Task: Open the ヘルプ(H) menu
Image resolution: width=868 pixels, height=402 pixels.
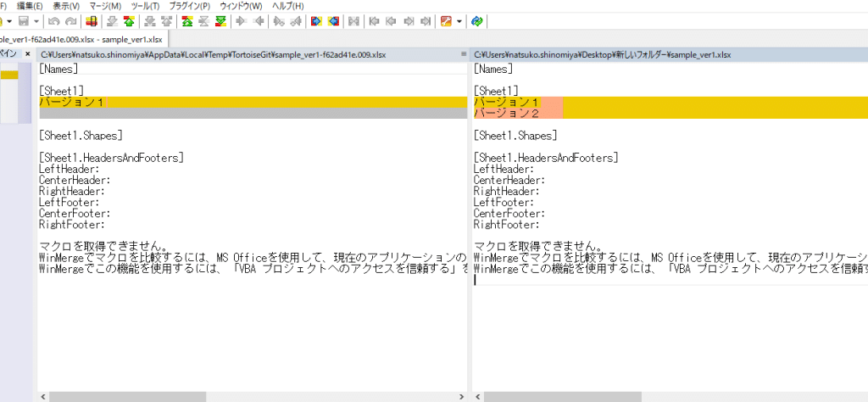Action: pyautogui.click(x=288, y=6)
